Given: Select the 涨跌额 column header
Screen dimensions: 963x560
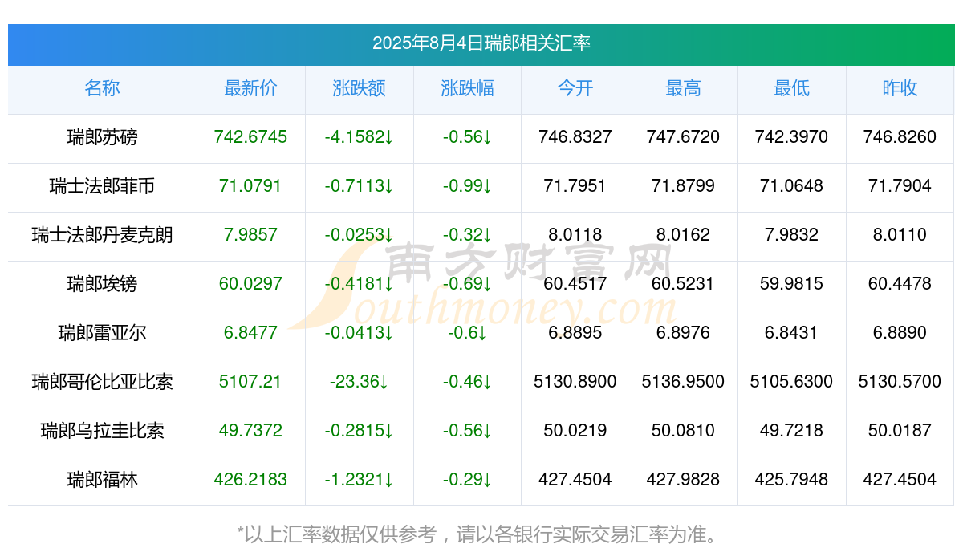Looking at the screenshot, I should [x=359, y=88].
